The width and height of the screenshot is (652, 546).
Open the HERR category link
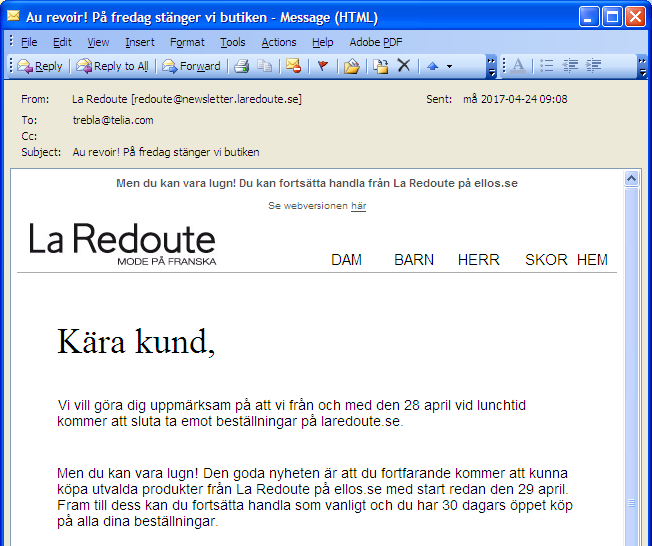479,260
